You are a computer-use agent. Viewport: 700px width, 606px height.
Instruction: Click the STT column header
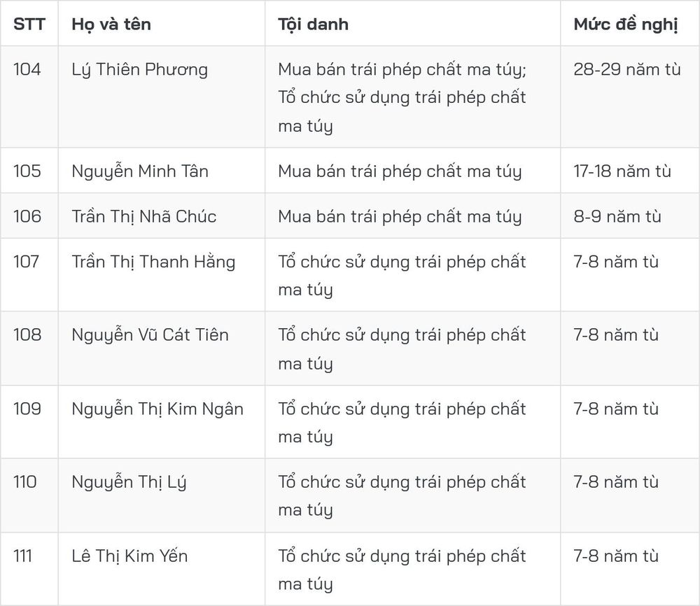29,24
